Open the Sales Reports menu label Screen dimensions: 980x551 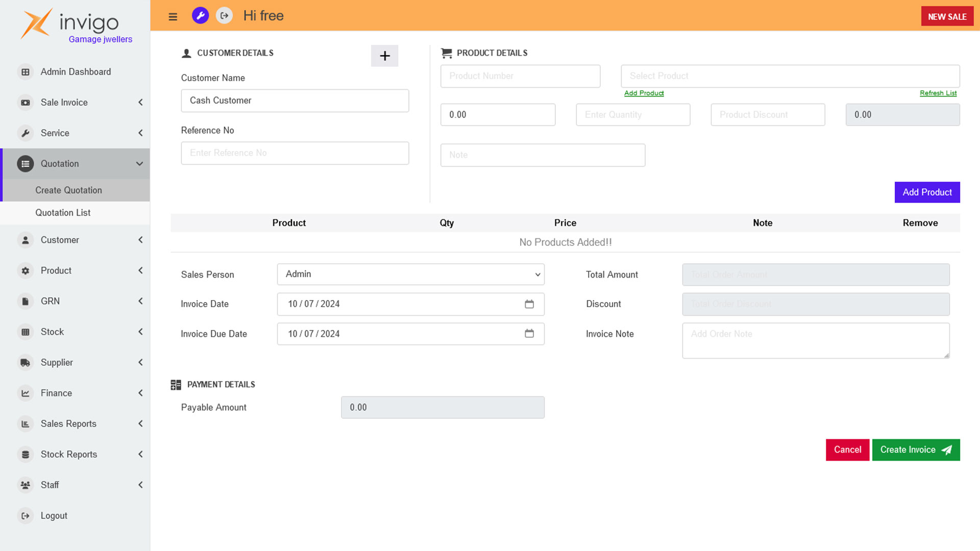(x=68, y=424)
